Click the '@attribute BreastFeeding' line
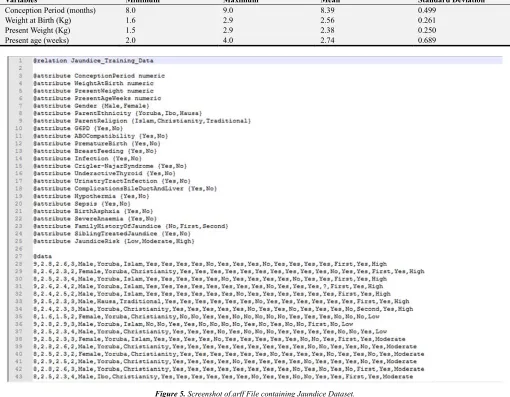This screenshot has height=397, width=510. [95, 151]
